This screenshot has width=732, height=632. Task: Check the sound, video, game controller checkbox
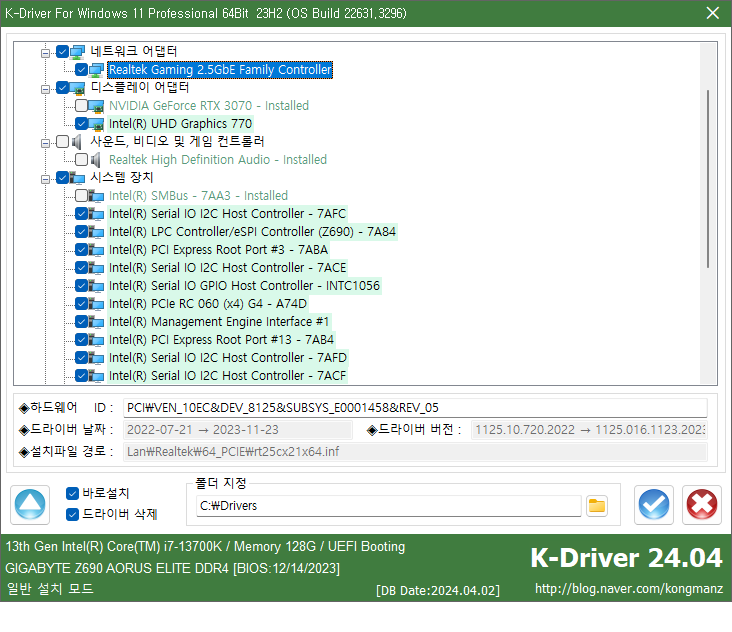coord(63,142)
